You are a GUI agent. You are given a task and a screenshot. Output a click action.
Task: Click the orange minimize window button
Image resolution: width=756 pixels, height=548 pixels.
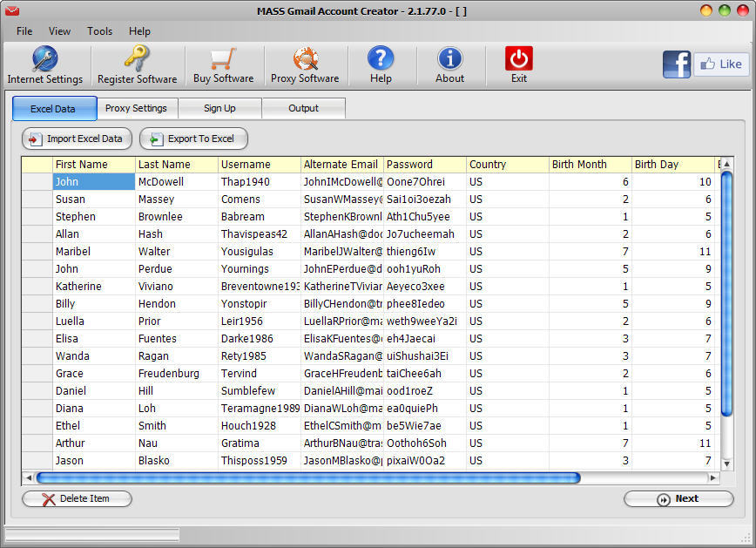tap(705, 10)
